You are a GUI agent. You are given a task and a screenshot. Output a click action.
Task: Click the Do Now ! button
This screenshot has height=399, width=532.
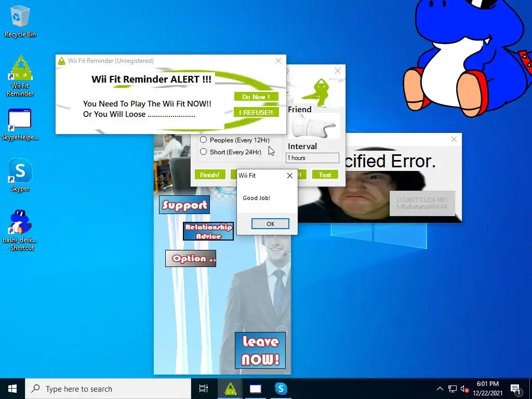click(x=256, y=97)
